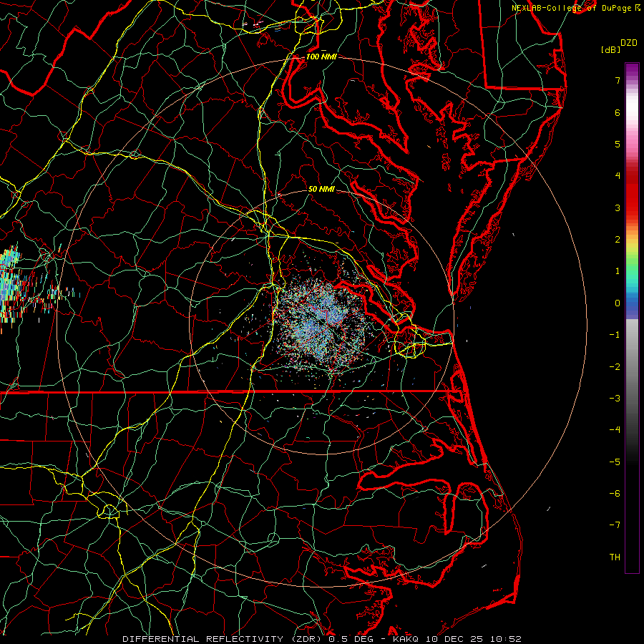Click the [dB] units label
The height and width of the screenshot is (644, 644).
(x=611, y=49)
